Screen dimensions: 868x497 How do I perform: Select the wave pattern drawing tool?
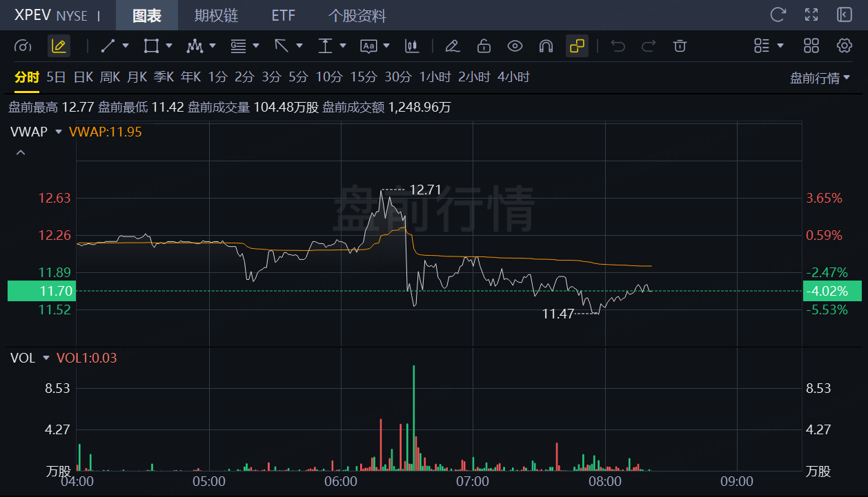pos(195,46)
